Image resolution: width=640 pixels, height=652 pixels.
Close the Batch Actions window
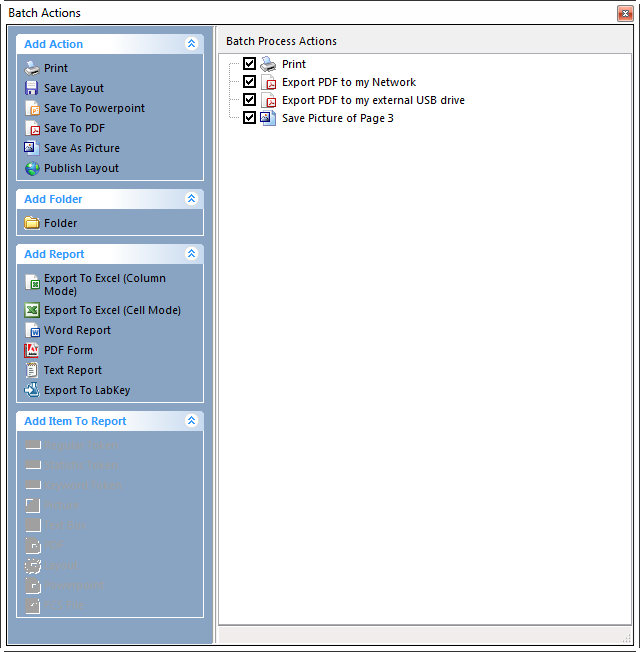click(624, 13)
